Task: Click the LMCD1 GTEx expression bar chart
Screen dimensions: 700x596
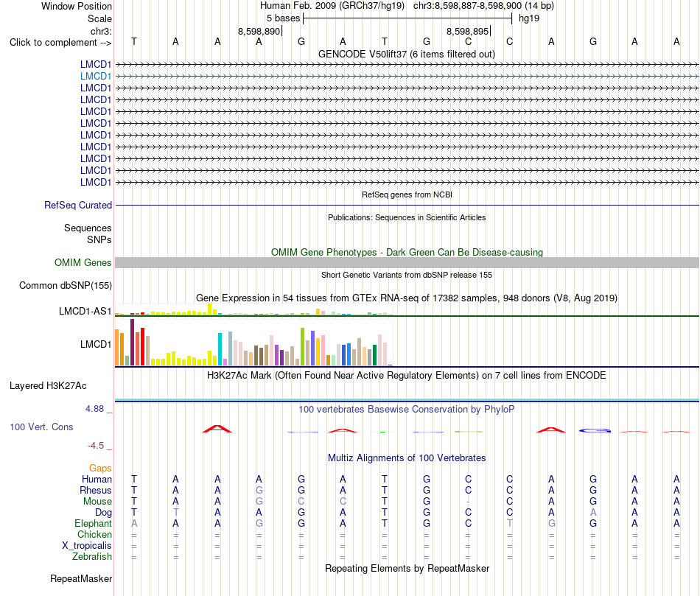Action: (x=253, y=343)
